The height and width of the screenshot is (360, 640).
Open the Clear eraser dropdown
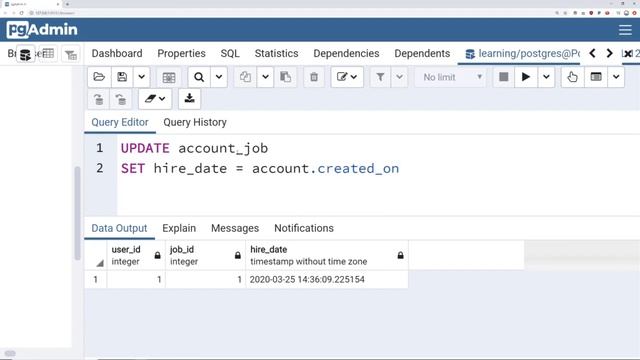click(155, 99)
